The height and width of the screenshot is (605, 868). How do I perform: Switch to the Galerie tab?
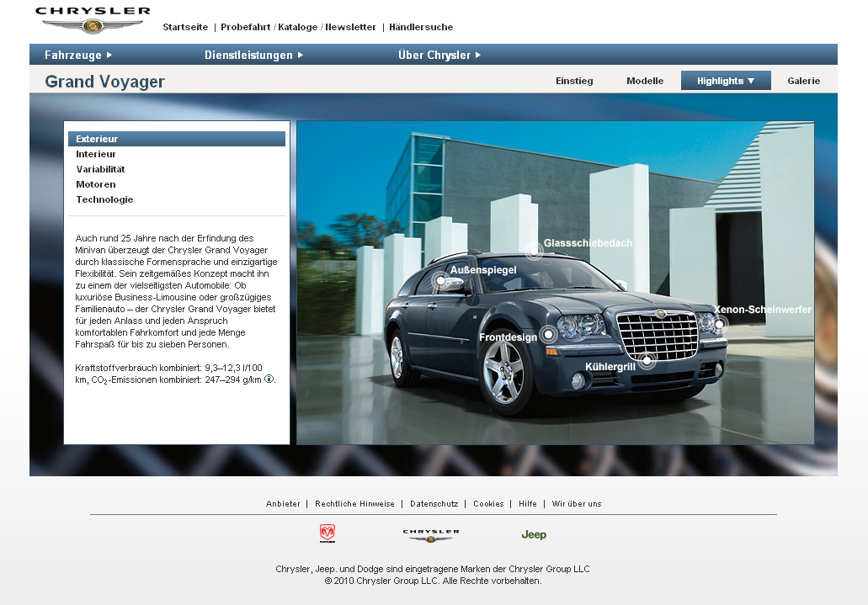[x=803, y=81]
